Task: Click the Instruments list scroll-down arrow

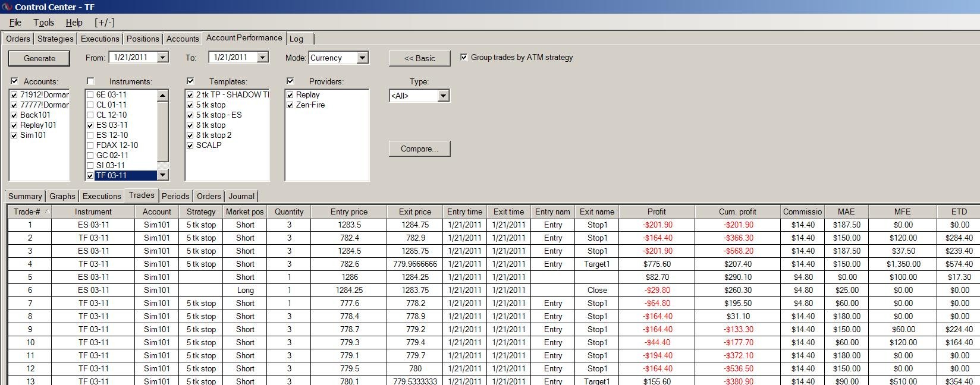Action: click(163, 175)
